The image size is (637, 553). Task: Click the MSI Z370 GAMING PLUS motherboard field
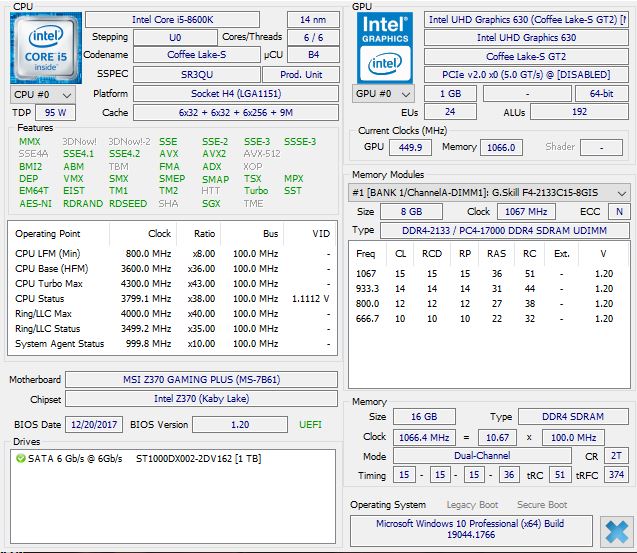(202, 380)
